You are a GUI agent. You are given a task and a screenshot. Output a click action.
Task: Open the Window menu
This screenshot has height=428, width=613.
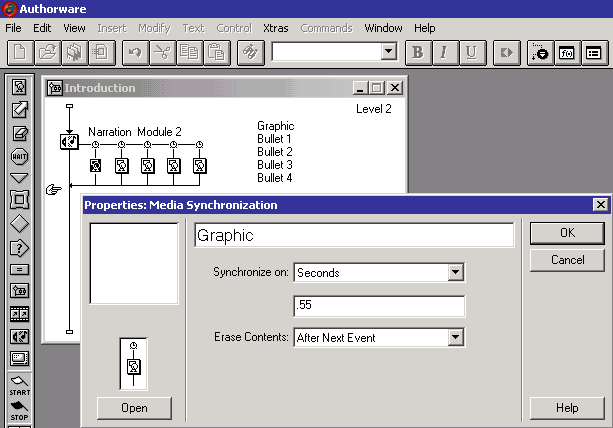[384, 28]
